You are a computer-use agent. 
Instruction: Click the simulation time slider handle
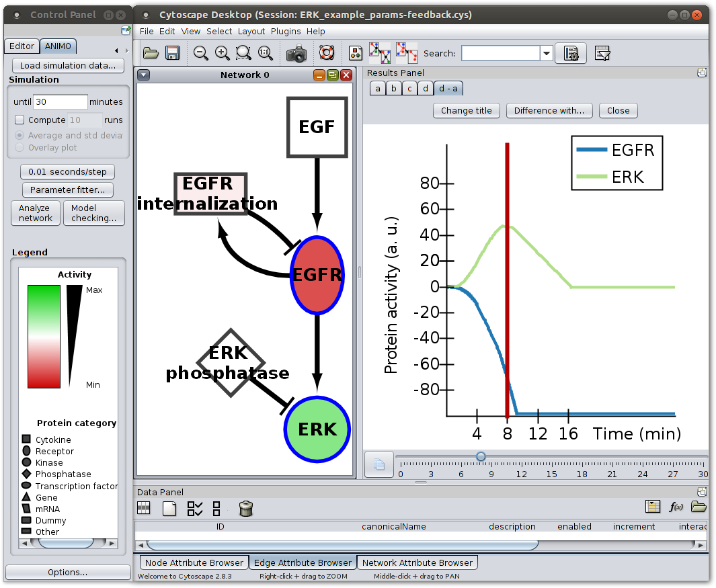pos(481,456)
